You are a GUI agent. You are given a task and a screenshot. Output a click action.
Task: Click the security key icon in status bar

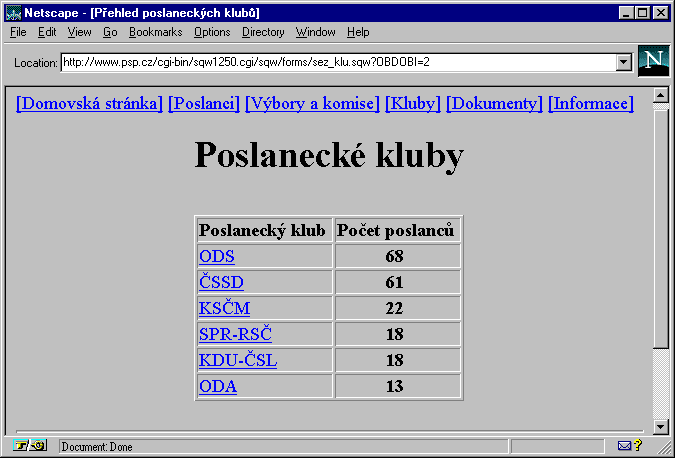pyautogui.click(x=30, y=446)
